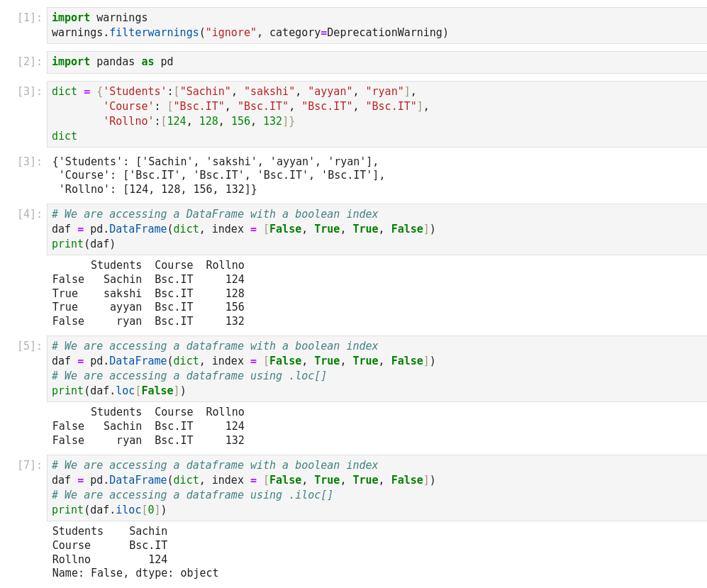Select the [7]: cell prompt label
This screenshot has width=707, height=588.
(x=29, y=465)
